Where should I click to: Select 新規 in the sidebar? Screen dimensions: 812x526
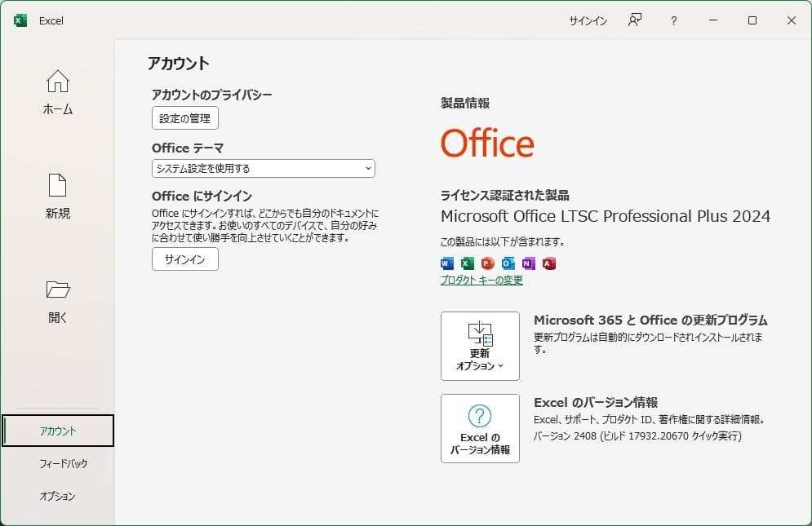tap(57, 197)
